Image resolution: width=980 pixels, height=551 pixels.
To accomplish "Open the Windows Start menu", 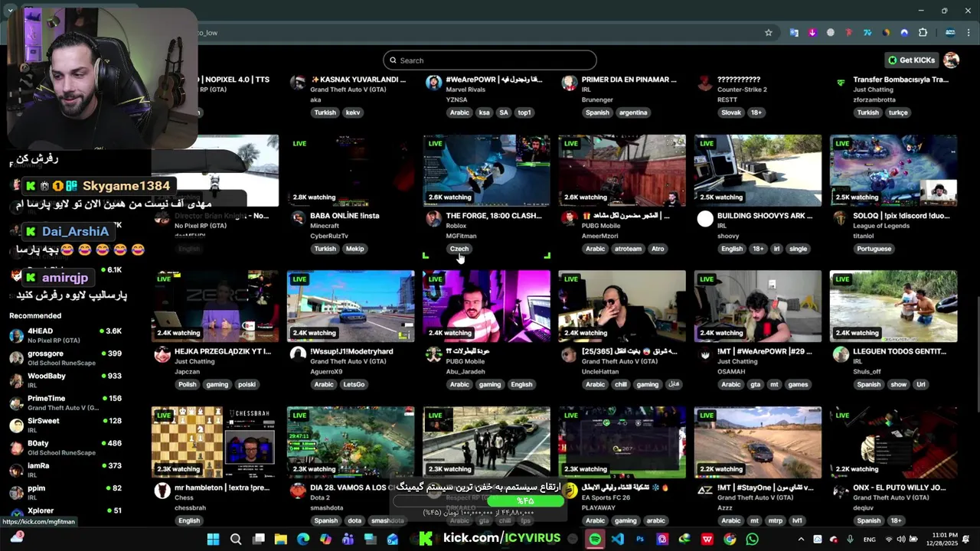I will (x=213, y=539).
